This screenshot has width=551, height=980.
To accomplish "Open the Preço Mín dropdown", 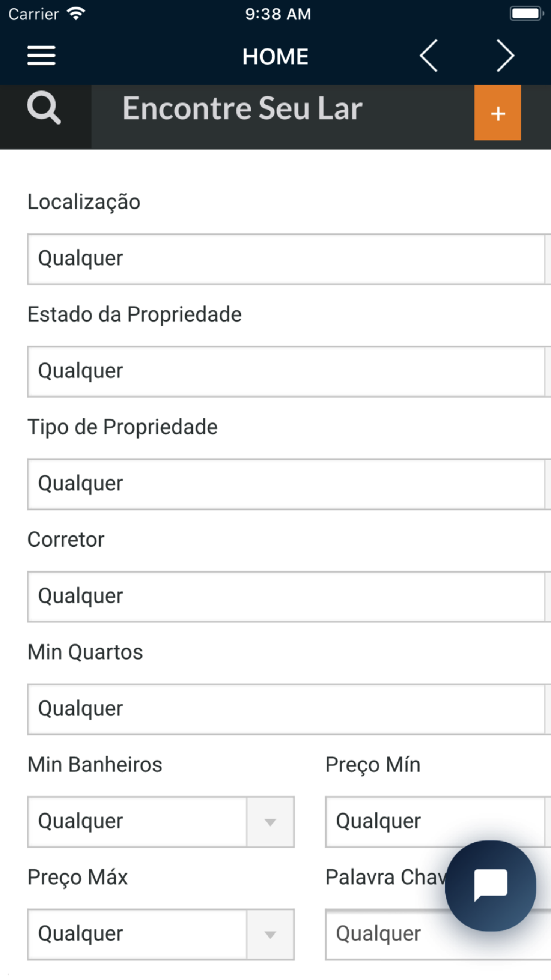I will click(435, 821).
